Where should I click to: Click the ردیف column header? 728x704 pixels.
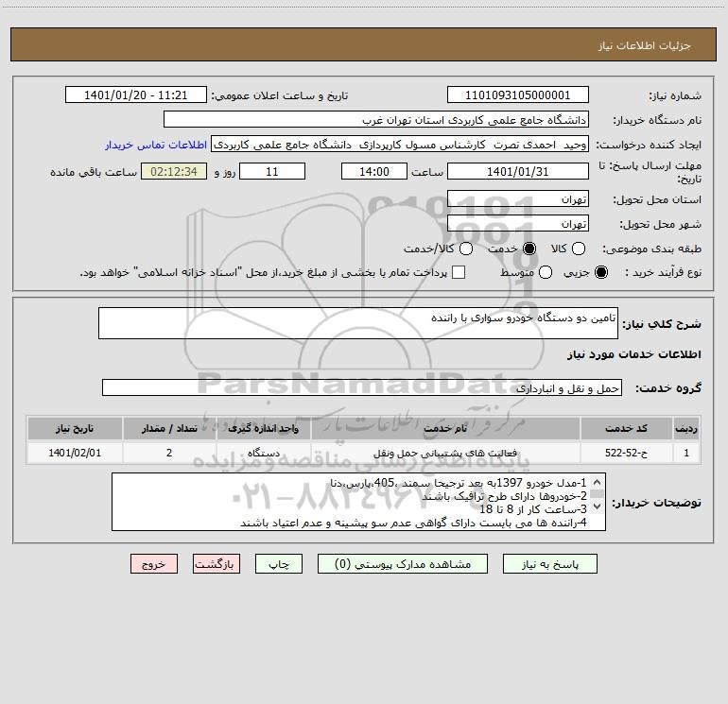[x=686, y=428]
